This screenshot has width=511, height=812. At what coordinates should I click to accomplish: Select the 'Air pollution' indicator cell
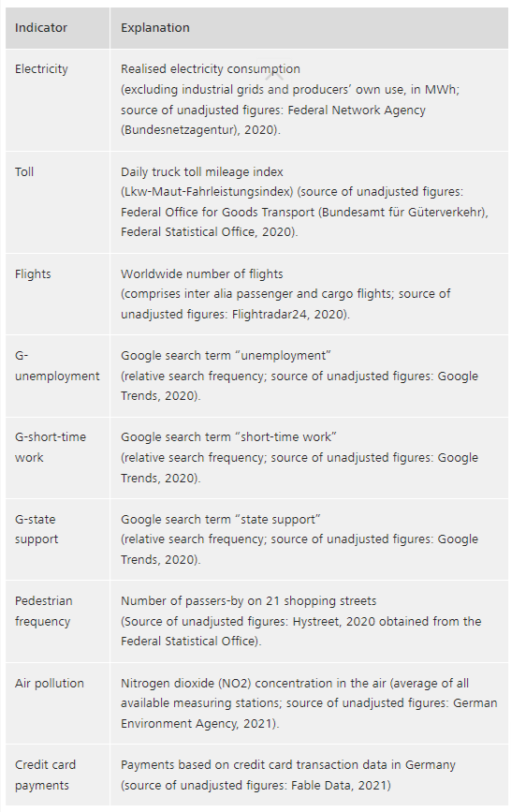(57, 703)
